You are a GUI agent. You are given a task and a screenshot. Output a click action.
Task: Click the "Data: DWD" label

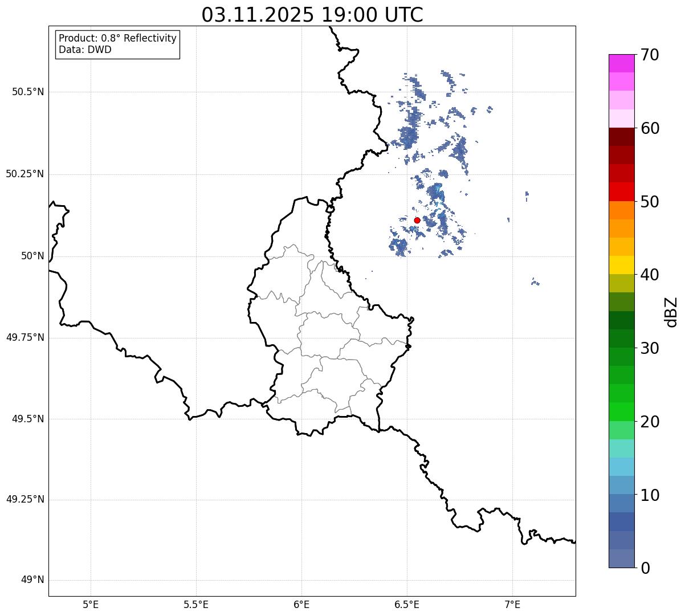click(x=85, y=50)
